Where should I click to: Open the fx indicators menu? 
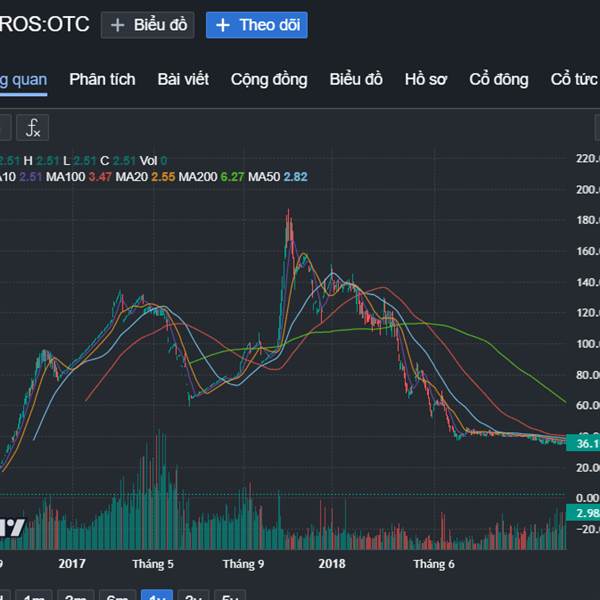(x=32, y=127)
